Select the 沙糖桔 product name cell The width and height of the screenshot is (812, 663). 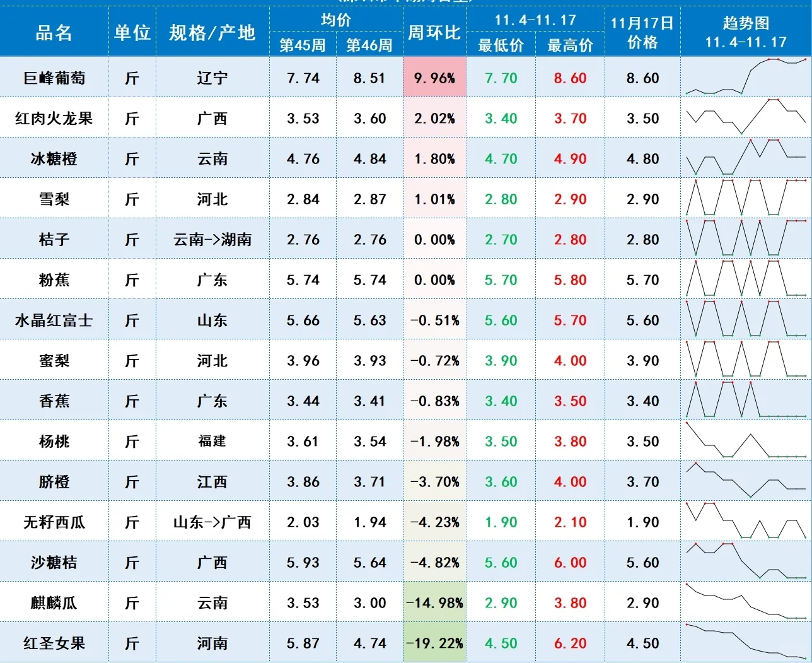(54, 563)
